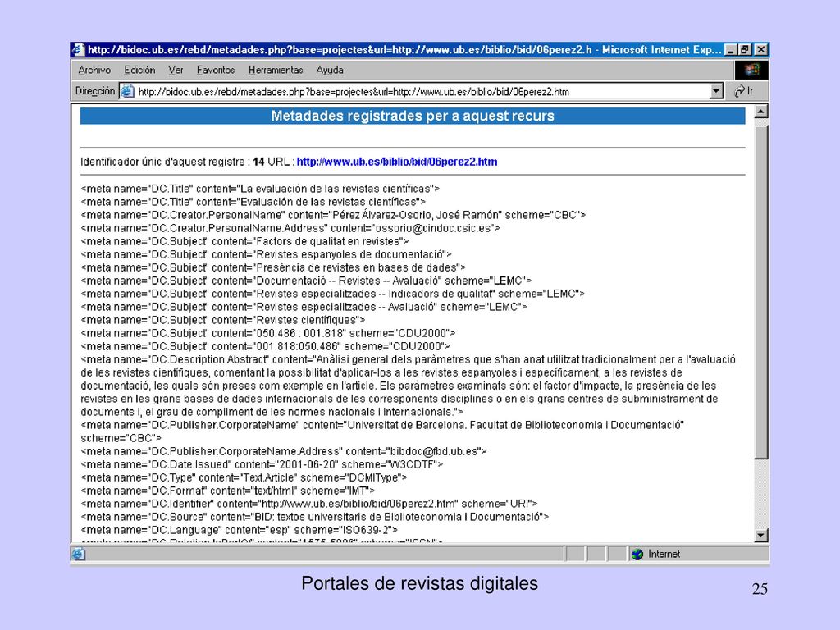Screen dimensions: 840x630
Task: Click the DC.Date.Issued 2001-06-20 line
Action: point(262,464)
